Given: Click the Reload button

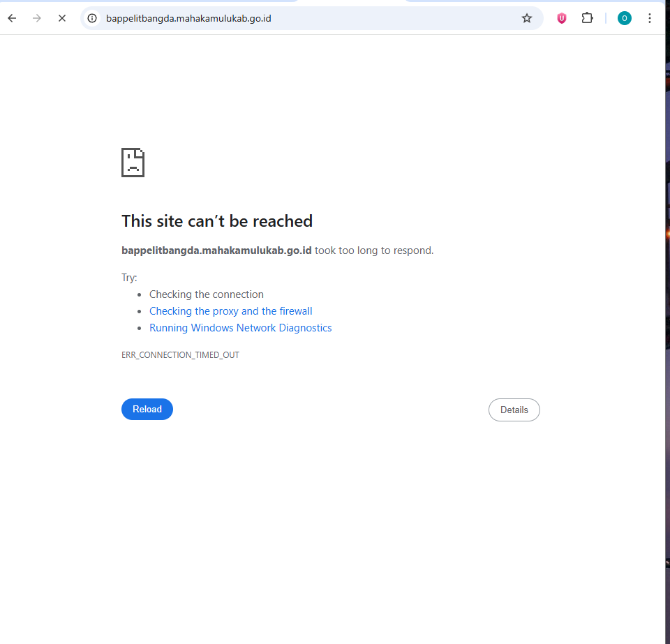Looking at the screenshot, I should (x=147, y=409).
